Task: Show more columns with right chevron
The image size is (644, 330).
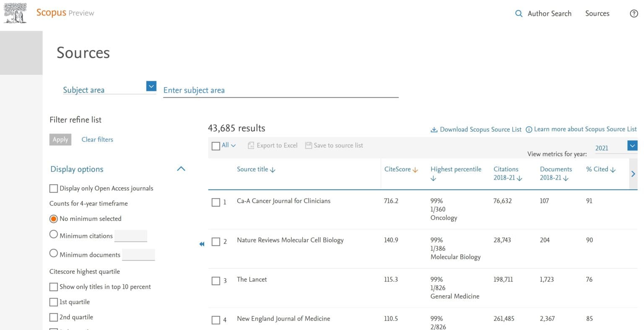Action: coord(633,174)
